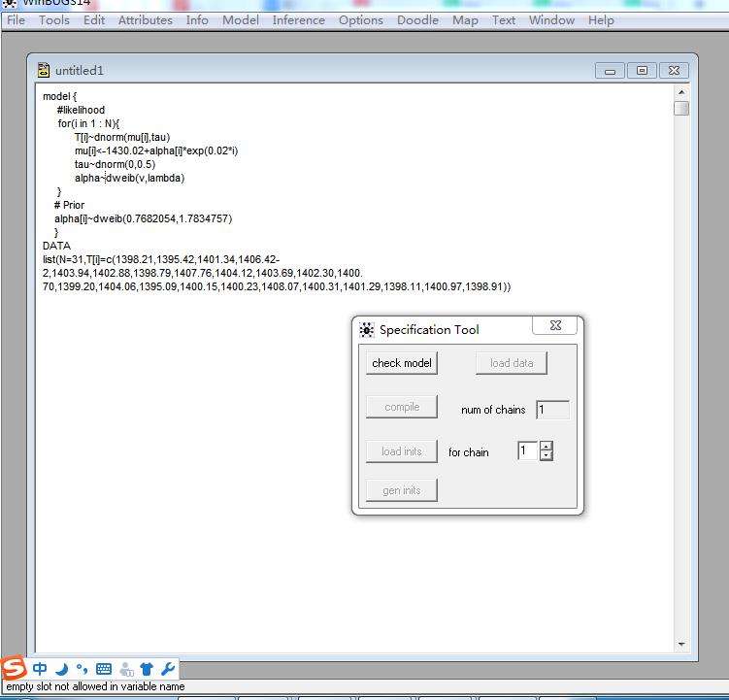Click the skin shirt icon in IME bar
Viewport: 729px width, 700px height.
(x=147, y=669)
